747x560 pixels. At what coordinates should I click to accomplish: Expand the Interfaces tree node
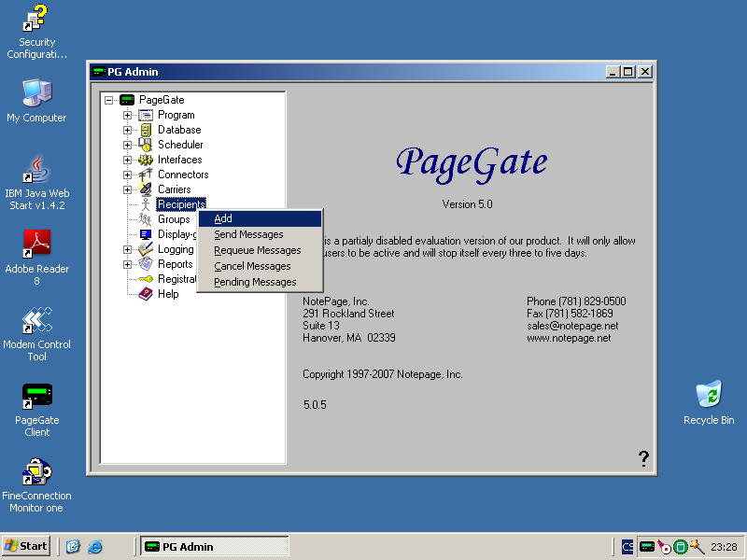pos(127,160)
